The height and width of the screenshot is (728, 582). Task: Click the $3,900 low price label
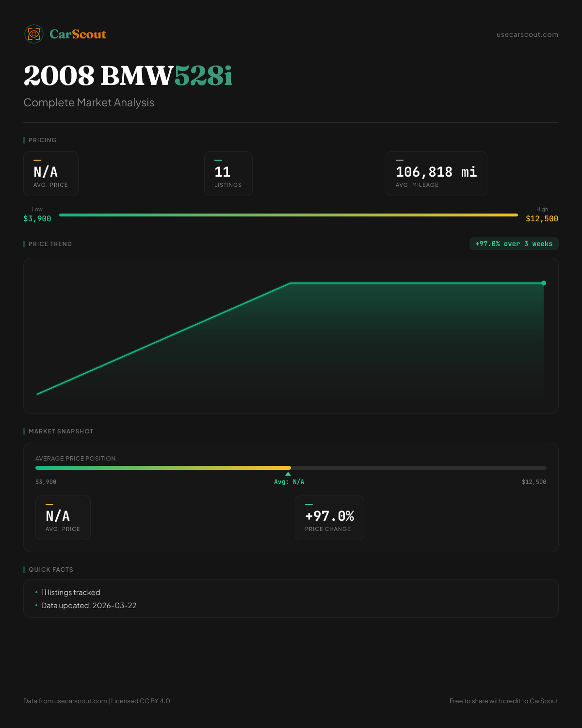tap(37, 219)
